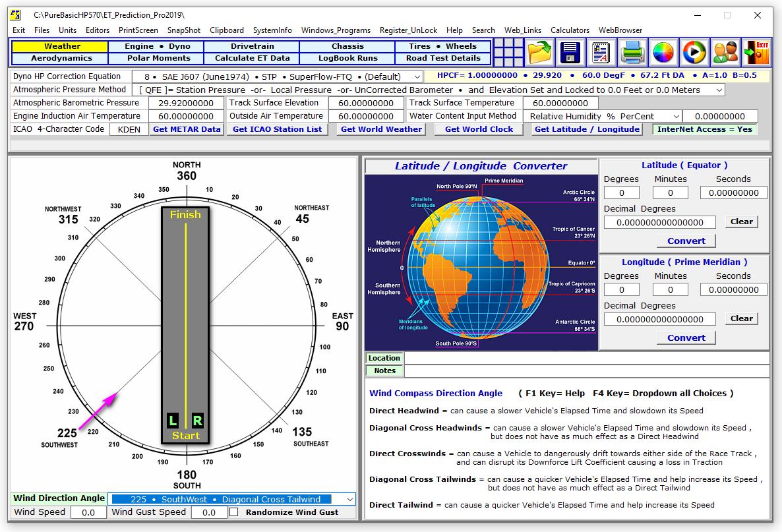Open the Relative Humidity PerCent dropdown
Image resolution: width=782 pixels, height=532 pixels.
pyautogui.click(x=676, y=116)
